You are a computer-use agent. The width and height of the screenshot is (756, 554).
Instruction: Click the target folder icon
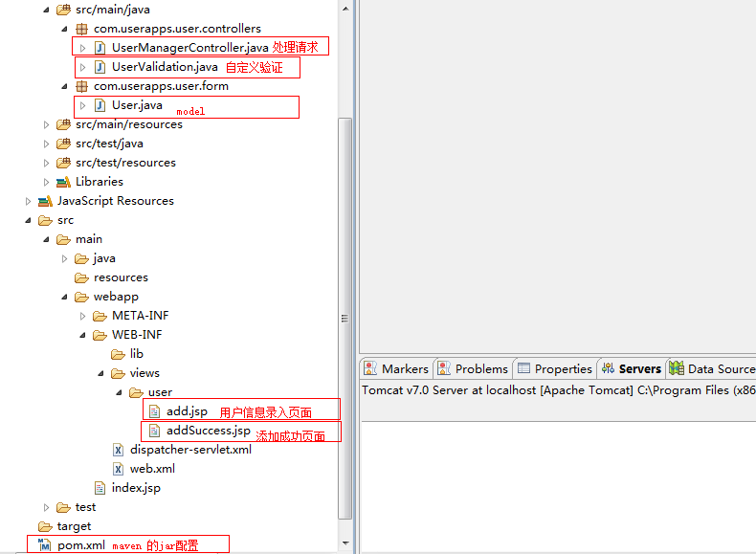(x=45, y=526)
